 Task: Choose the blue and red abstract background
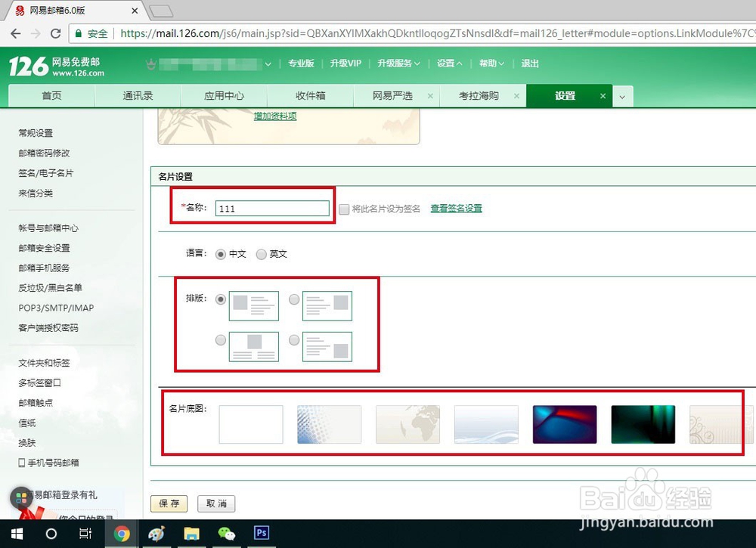click(x=565, y=424)
